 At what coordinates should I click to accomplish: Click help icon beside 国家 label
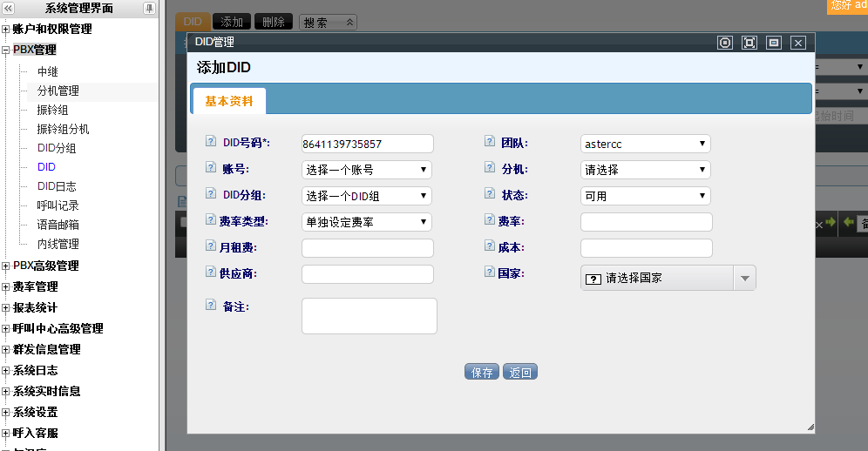(489, 273)
